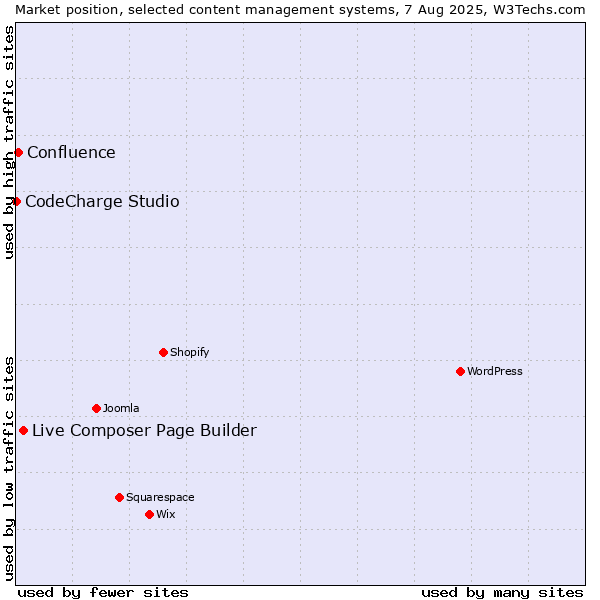Select the WordPress data point
The image size is (600, 600).
pyautogui.click(x=460, y=371)
